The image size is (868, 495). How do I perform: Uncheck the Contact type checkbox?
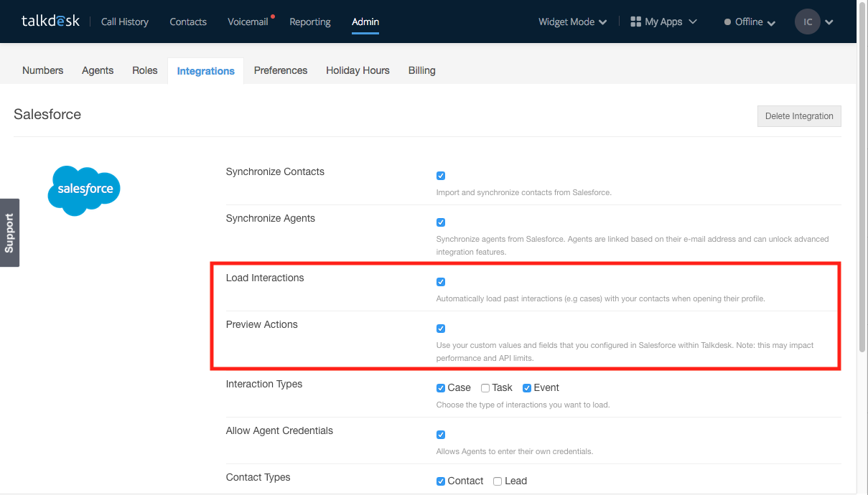pyautogui.click(x=441, y=481)
